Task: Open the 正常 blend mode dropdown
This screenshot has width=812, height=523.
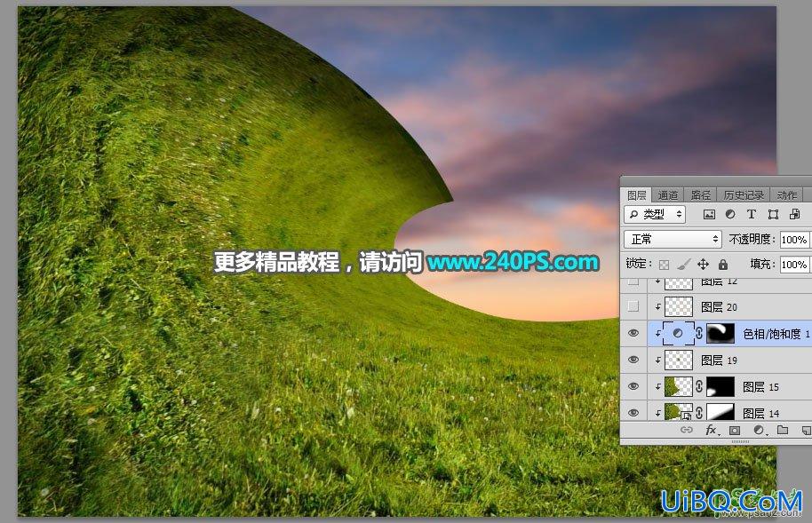Action: (x=673, y=239)
